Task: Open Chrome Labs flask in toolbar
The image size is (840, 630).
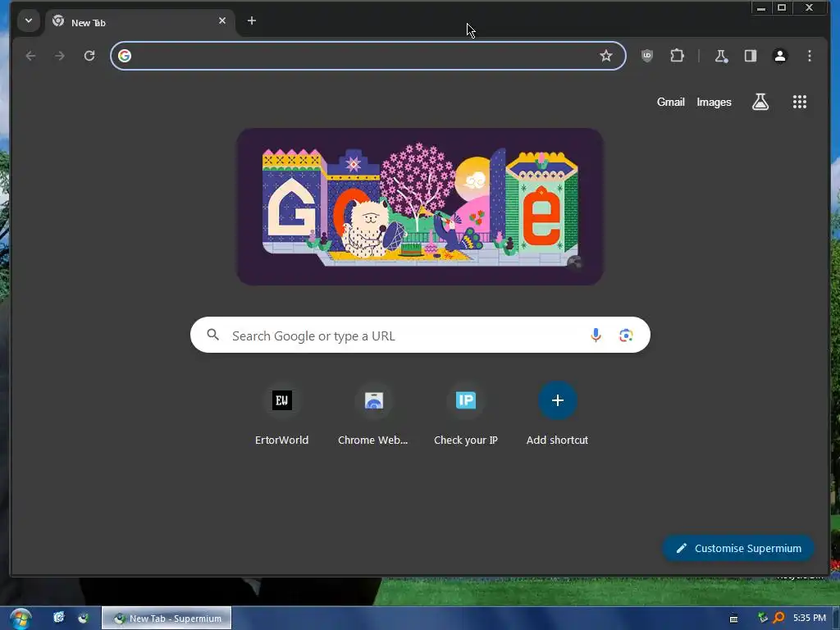Action: coord(721,56)
